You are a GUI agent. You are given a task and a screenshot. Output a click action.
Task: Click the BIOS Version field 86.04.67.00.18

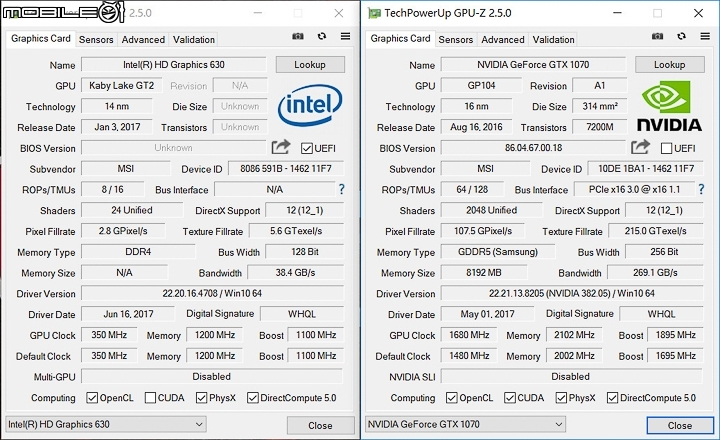pyautogui.click(x=533, y=148)
